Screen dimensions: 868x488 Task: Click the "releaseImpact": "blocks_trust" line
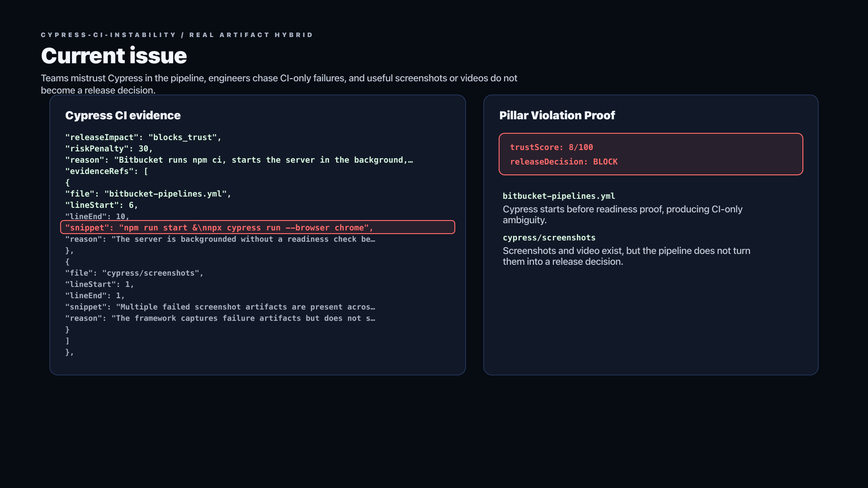coord(143,137)
